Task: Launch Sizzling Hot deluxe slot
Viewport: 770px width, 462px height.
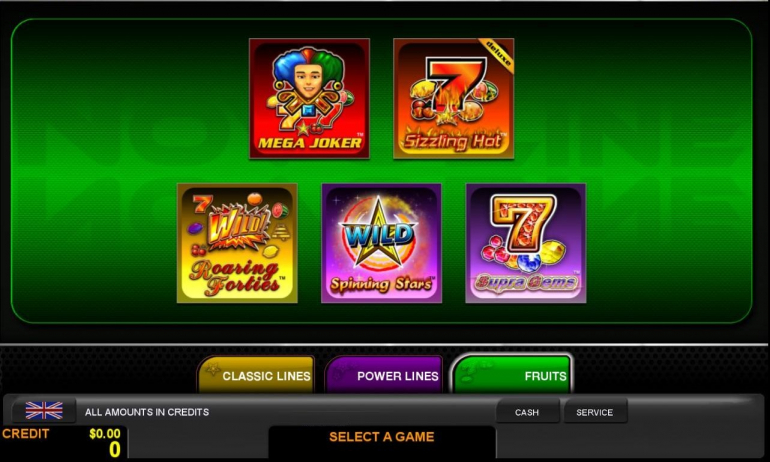Action: (x=453, y=99)
